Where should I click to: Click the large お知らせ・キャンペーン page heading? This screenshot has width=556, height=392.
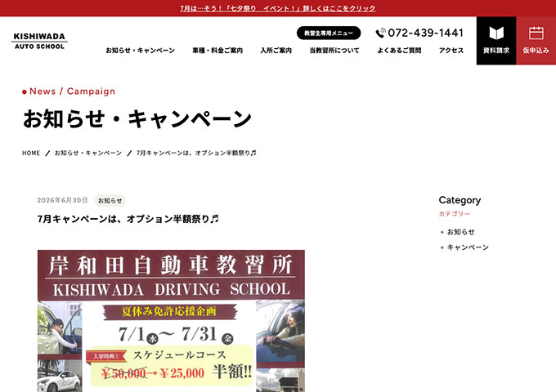137,118
